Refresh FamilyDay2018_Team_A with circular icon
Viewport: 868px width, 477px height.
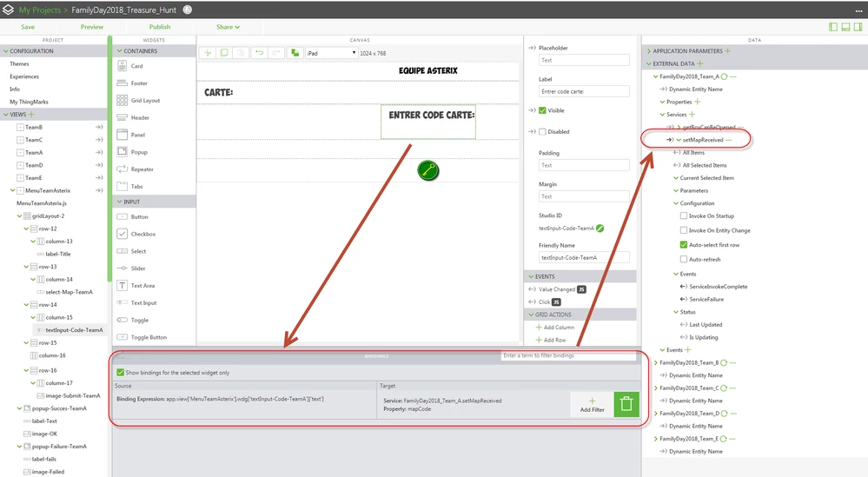pos(724,76)
